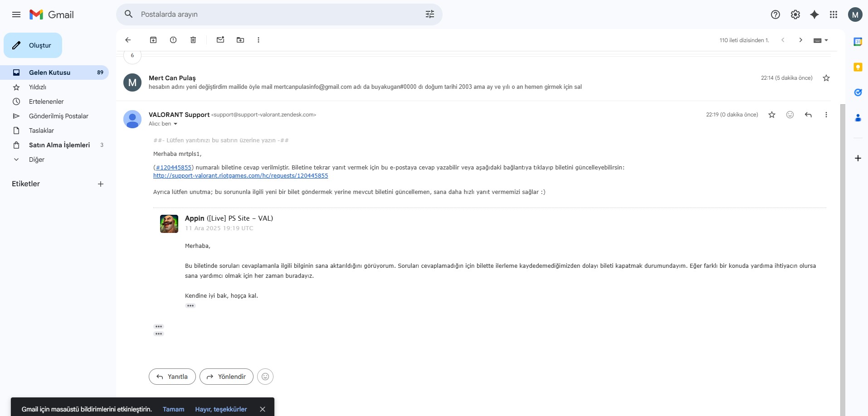Open the account avatar M
Viewport: 868px width, 416px height.
coord(855,15)
